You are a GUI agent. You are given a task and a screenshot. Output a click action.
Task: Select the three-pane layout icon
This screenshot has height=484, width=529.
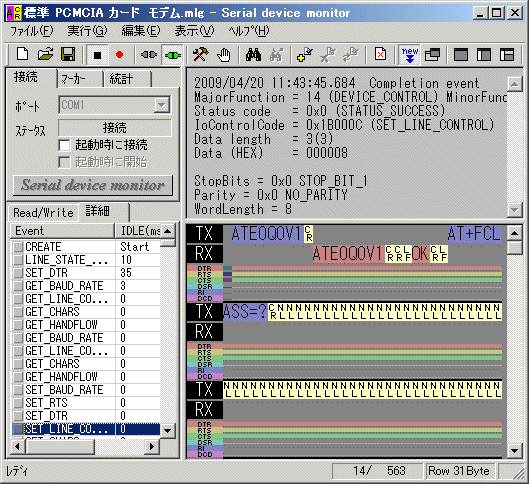click(507, 55)
